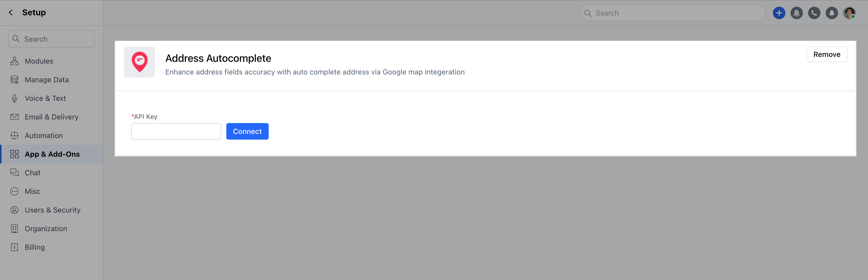Select the Organization building icon
The height and width of the screenshot is (280, 868).
[14, 228]
